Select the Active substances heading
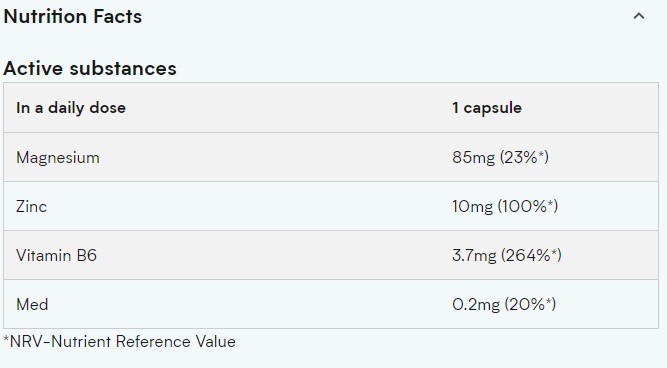Screen dimensions: 667x368 click(90, 68)
